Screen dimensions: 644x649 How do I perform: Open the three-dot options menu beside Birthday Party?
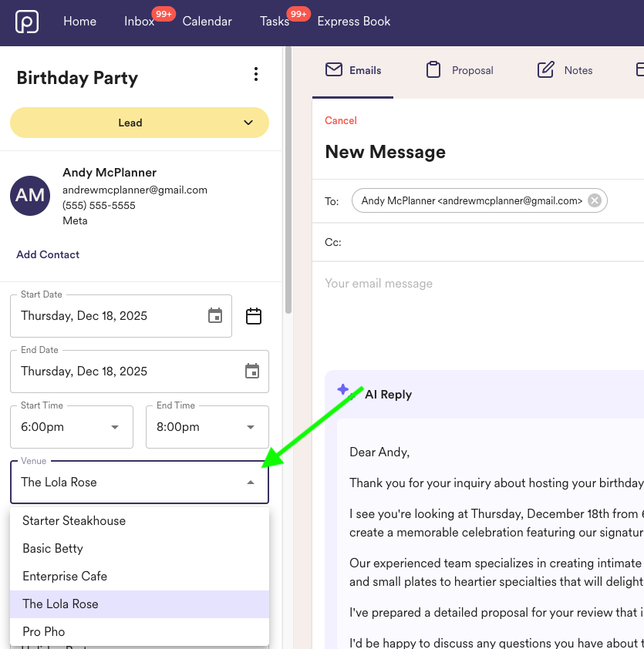[x=256, y=74]
